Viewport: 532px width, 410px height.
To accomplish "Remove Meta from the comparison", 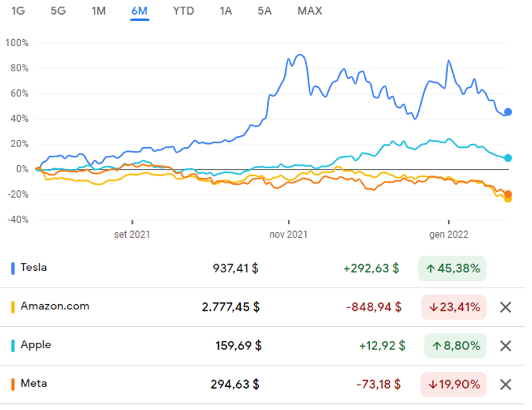I will coord(505,385).
